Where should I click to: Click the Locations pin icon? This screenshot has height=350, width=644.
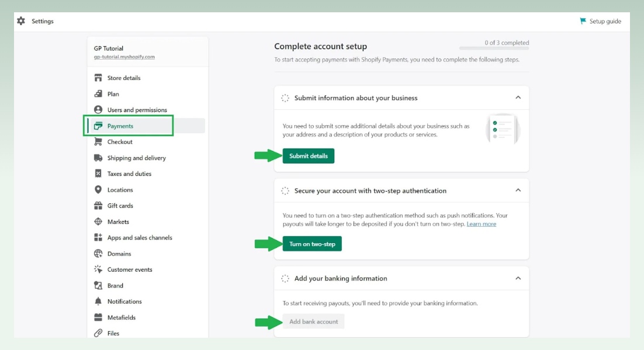tap(98, 190)
